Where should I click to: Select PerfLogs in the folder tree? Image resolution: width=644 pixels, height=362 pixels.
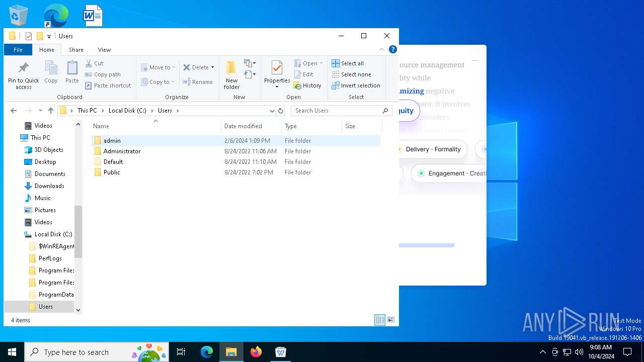click(50, 258)
